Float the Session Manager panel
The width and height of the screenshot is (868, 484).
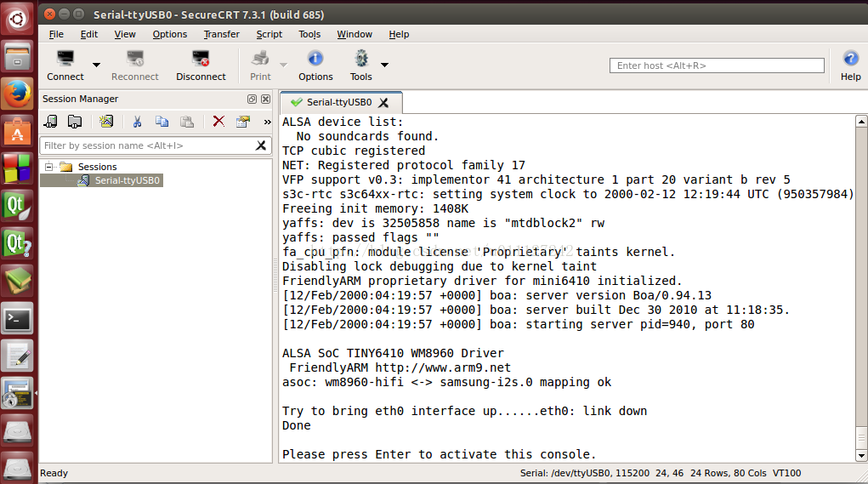tap(252, 100)
